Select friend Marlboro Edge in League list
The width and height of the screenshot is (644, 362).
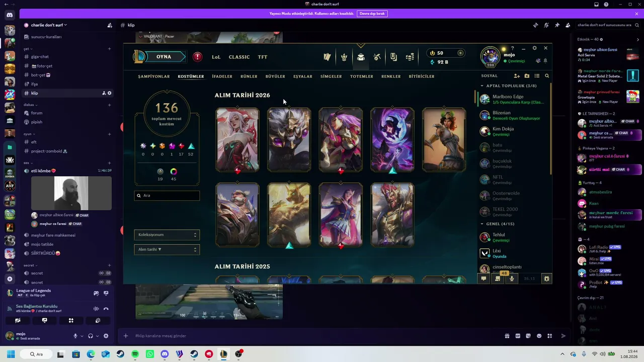tap(512, 100)
